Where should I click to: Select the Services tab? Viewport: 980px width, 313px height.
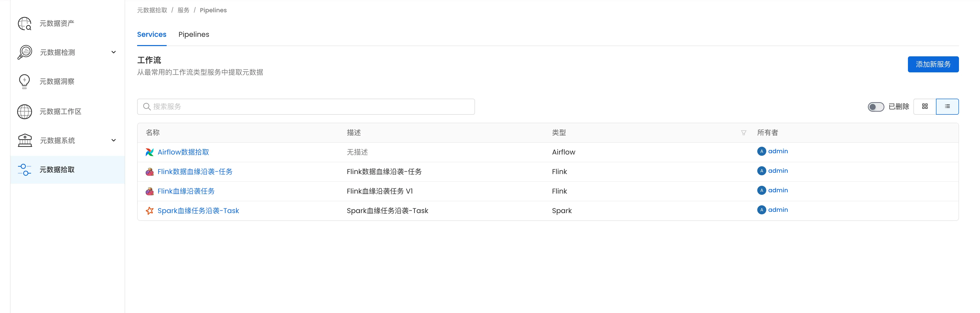pos(151,35)
